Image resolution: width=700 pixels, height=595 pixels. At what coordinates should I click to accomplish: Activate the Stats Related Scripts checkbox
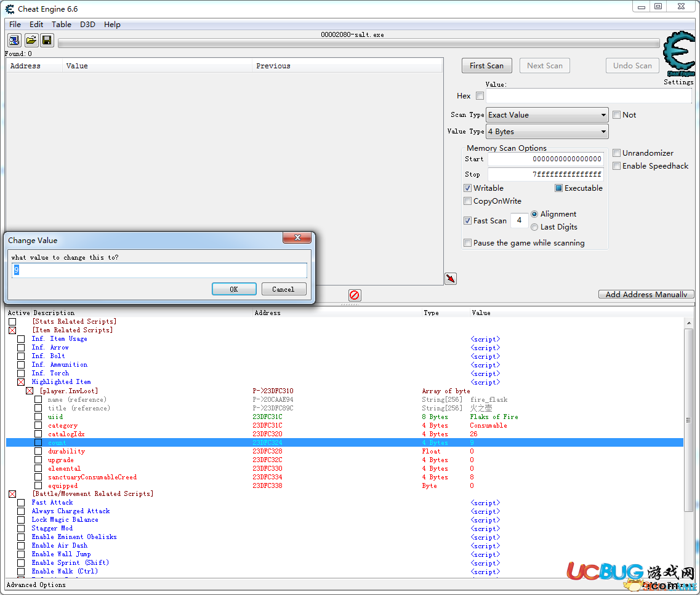point(12,322)
